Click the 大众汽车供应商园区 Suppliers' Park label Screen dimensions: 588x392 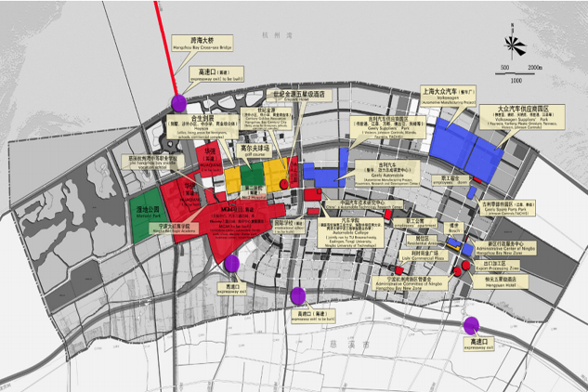coord(522,117)
